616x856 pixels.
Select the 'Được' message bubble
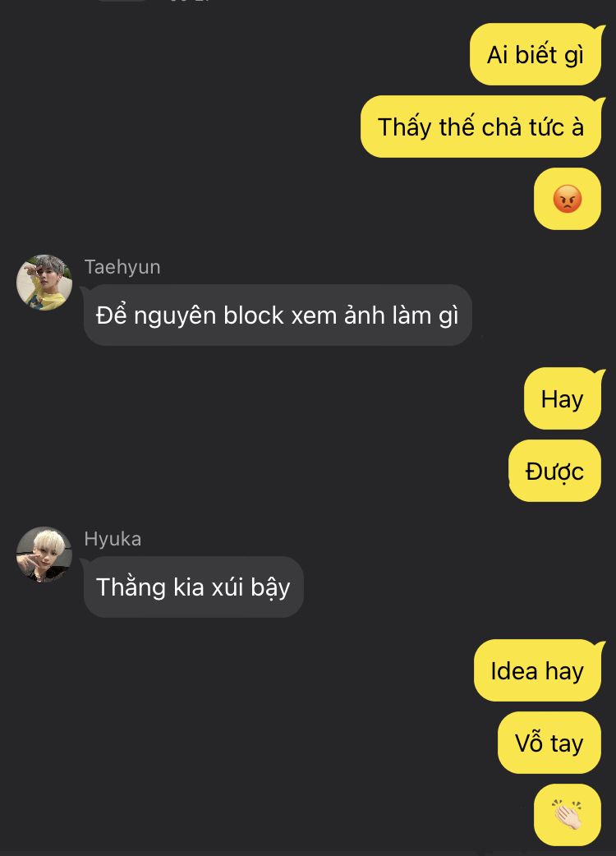(555, 471)
